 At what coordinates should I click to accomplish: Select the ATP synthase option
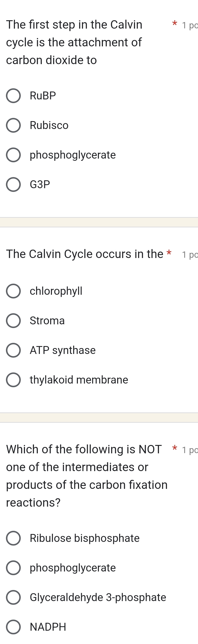(x=14, y=350)
